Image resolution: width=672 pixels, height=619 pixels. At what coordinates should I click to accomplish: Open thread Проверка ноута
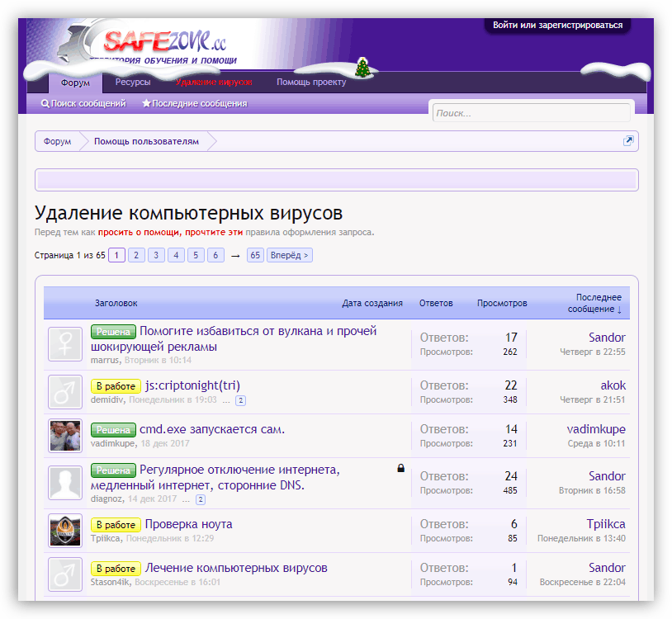[x=188, y=524]
